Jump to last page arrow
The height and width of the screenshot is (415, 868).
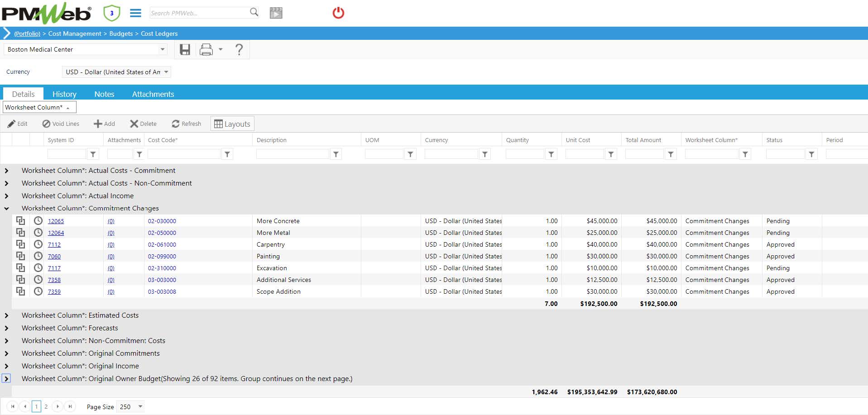(70, 406)
